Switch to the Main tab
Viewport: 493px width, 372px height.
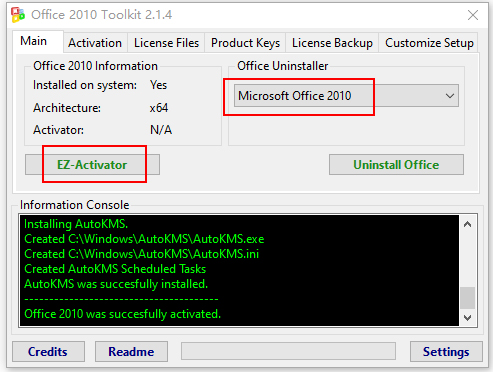tap(38, 42)
